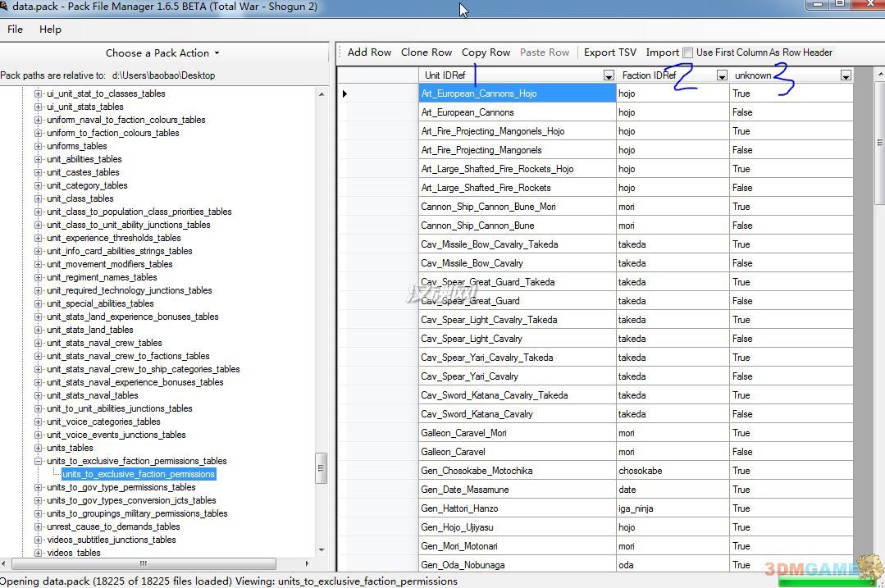Select the Art_European_Cannons cell

click(517, 112)
